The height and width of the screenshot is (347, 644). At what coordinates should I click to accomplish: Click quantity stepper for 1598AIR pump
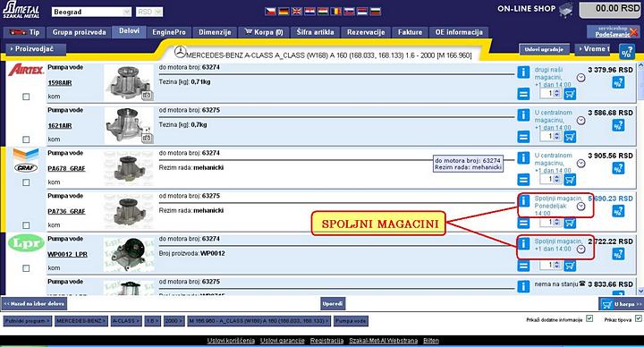557,94
